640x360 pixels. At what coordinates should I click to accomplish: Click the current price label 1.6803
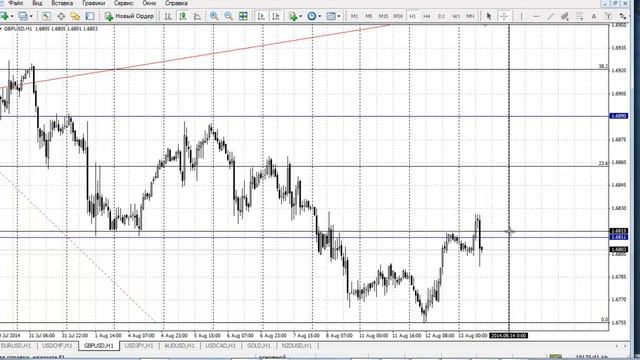pyautogui.click(x=618, y=249)
